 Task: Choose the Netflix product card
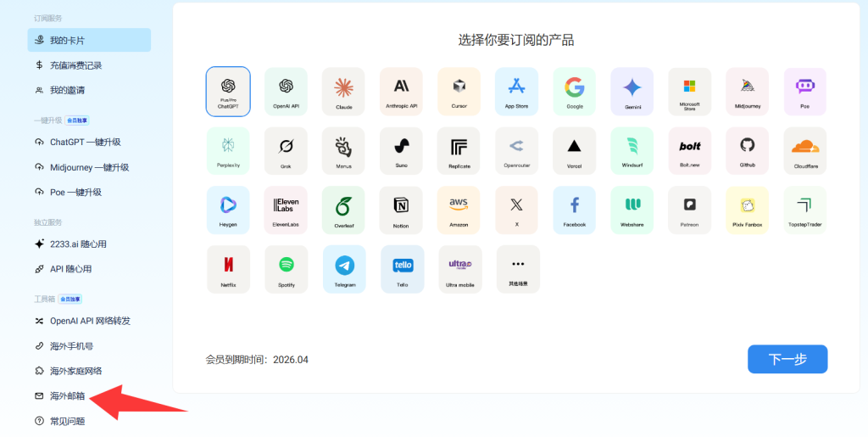click(x=228, y=269)
